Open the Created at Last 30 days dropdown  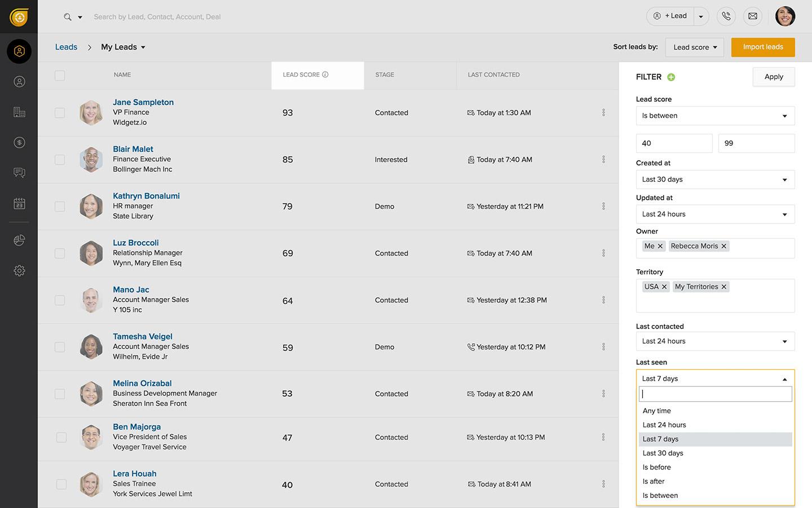tap(715, 179)
